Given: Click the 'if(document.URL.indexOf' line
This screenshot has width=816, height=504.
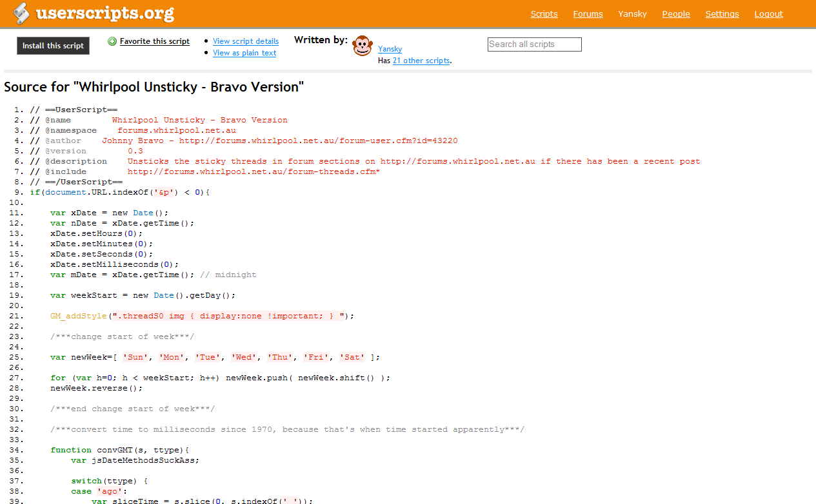Looking at the screenshot, I should point(120,192).
